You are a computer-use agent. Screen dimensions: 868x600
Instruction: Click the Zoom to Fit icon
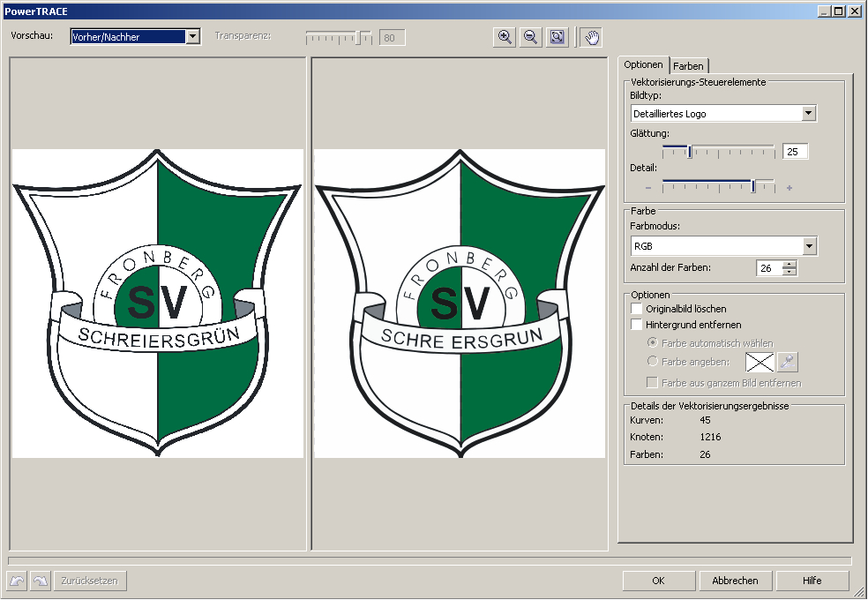[x=557, y=37]
